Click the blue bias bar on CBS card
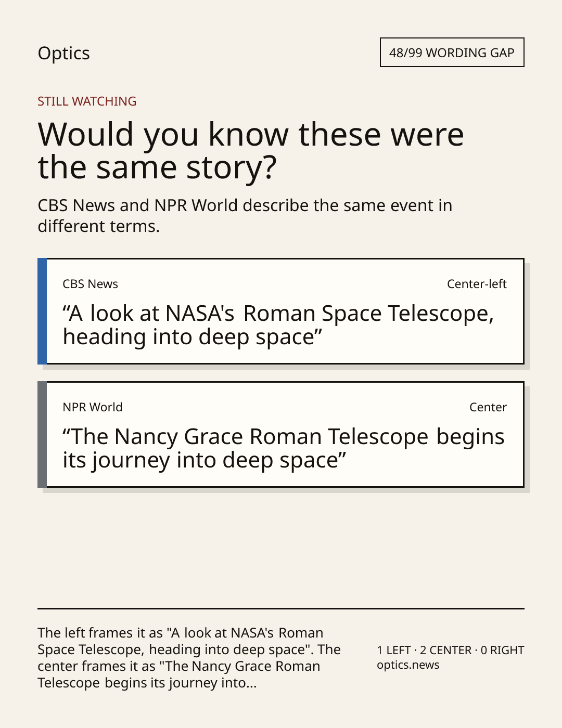The height and width of the screenshot is (728, 562). point(42,311)
